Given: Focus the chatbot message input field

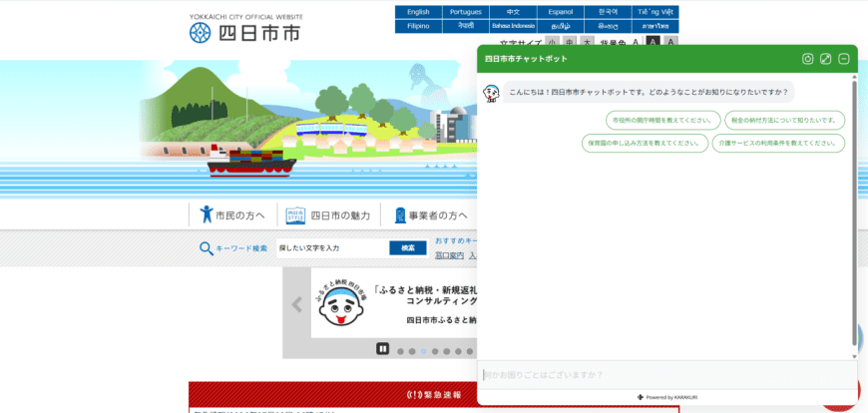Looking at the screenshot, I should (x=667, y=375).
